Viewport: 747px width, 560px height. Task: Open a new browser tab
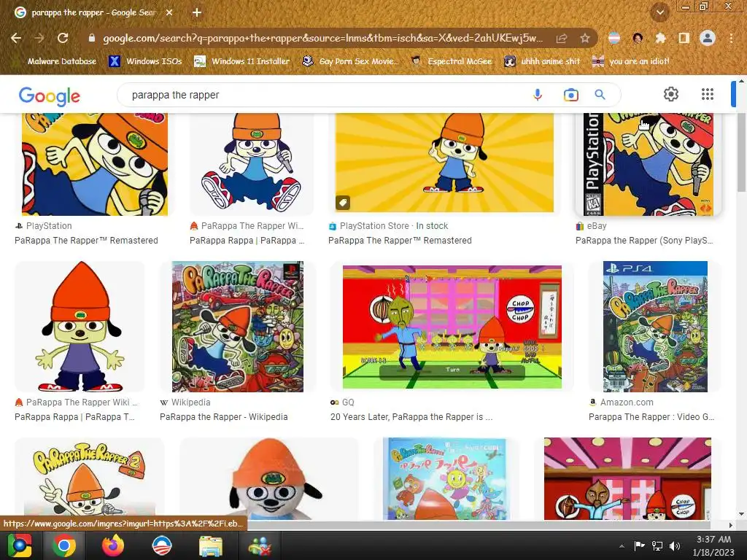(197, 12)
